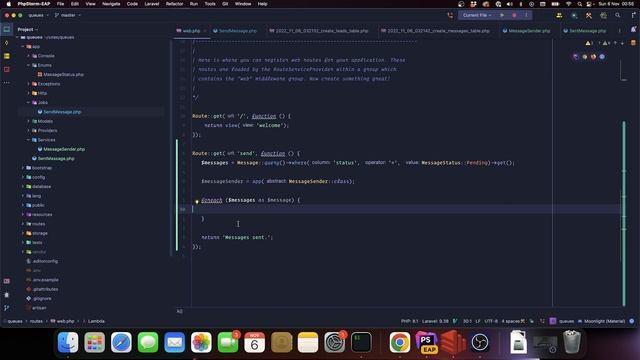
Task: Select MessageStatus.php in project tree
Action: [63, 75]
